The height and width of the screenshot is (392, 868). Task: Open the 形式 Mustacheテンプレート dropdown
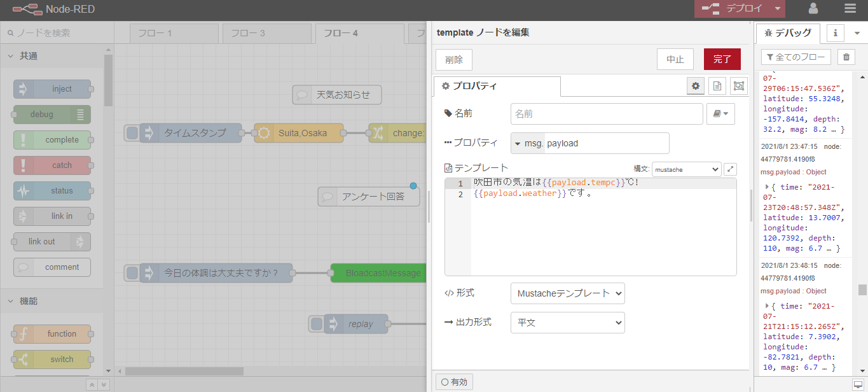click(567, 293)
